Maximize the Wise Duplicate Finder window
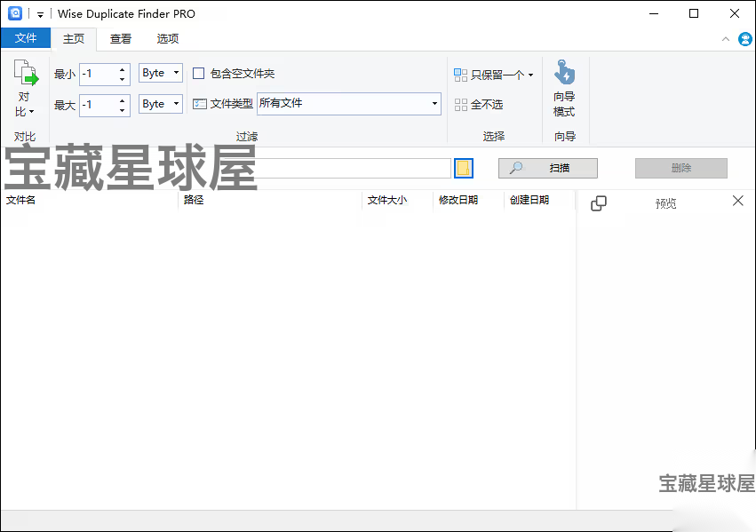 694,13
